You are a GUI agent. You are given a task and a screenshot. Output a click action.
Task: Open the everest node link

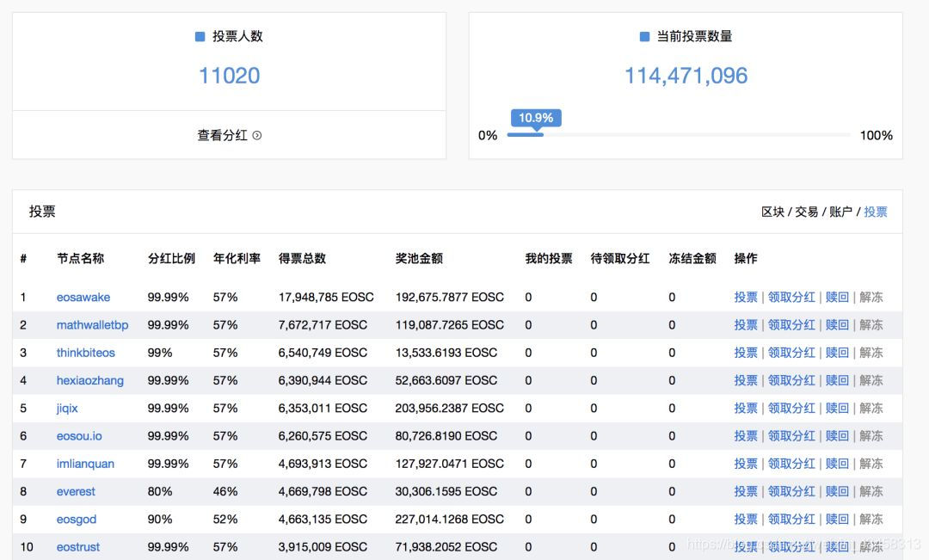[x=76, y=491]
